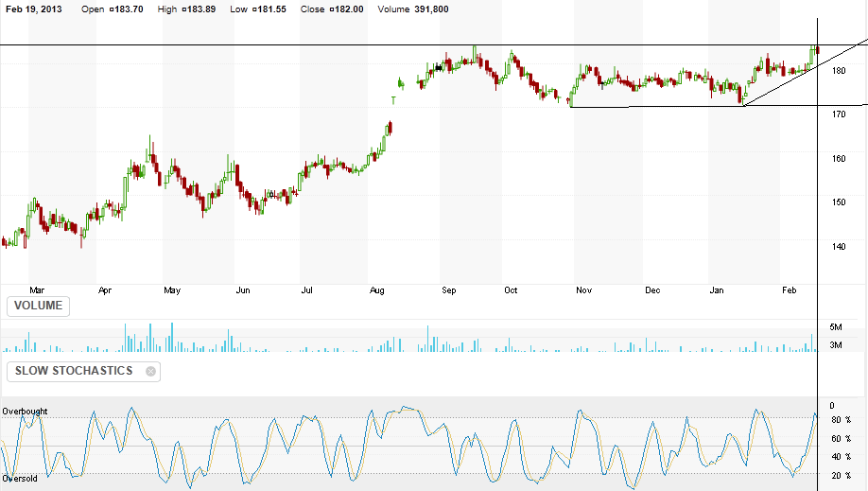The height and width of the screenshot is (491, 868).
Task: Click the VOLUME panel label button
Action: [39, 306]
